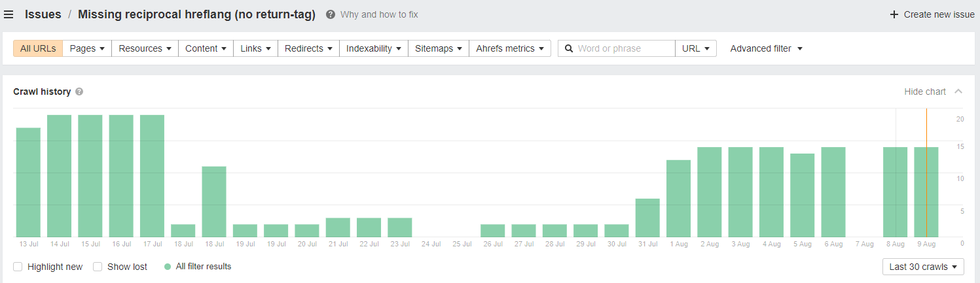Click the question mark help icon beside the title
The height and width of the screenshot is (283, 980).
click(x=331, y=14)
